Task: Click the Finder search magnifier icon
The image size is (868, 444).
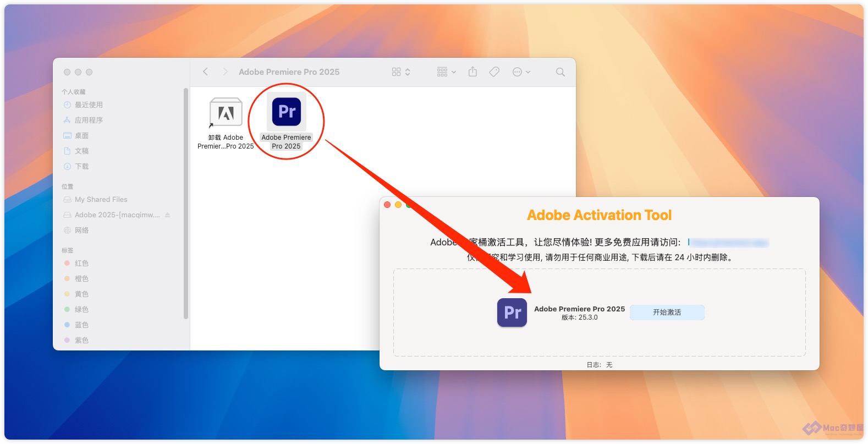Action: tap(561, 72)
